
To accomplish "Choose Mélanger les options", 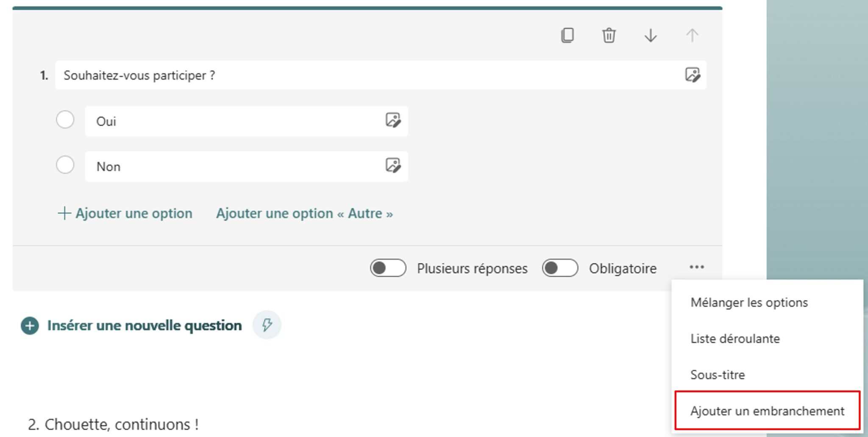I will click(749, 302).
